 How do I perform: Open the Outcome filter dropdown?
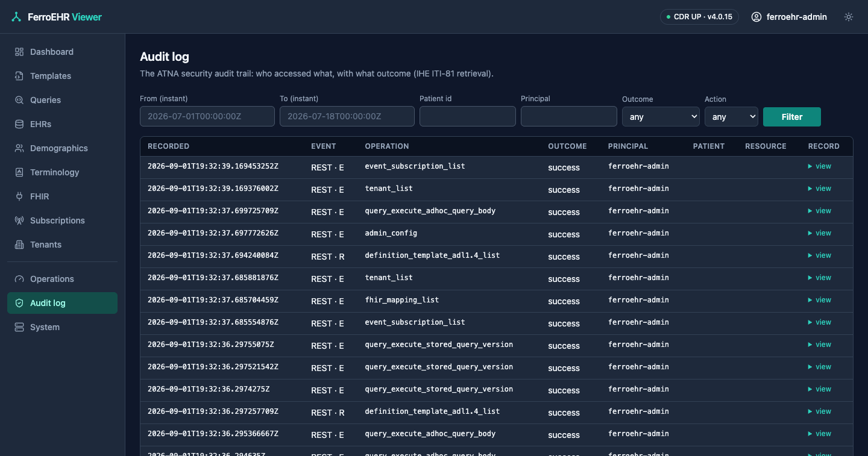tap(661, 117)
